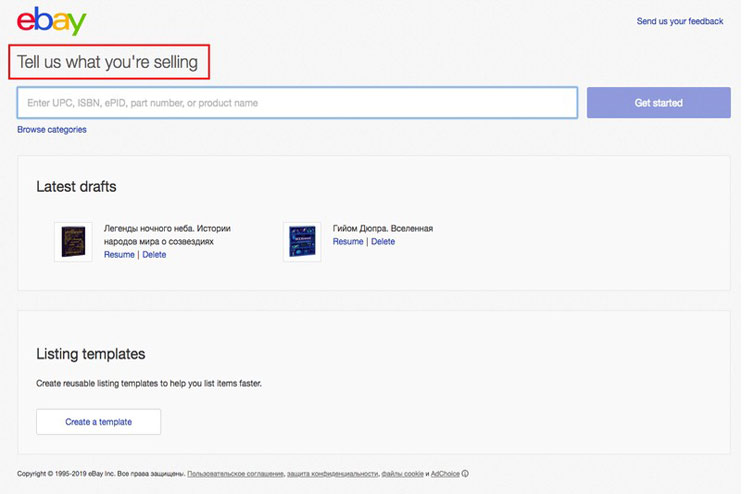
Task: Click the Latest drafts heading
Action: [x=76, y=187]
